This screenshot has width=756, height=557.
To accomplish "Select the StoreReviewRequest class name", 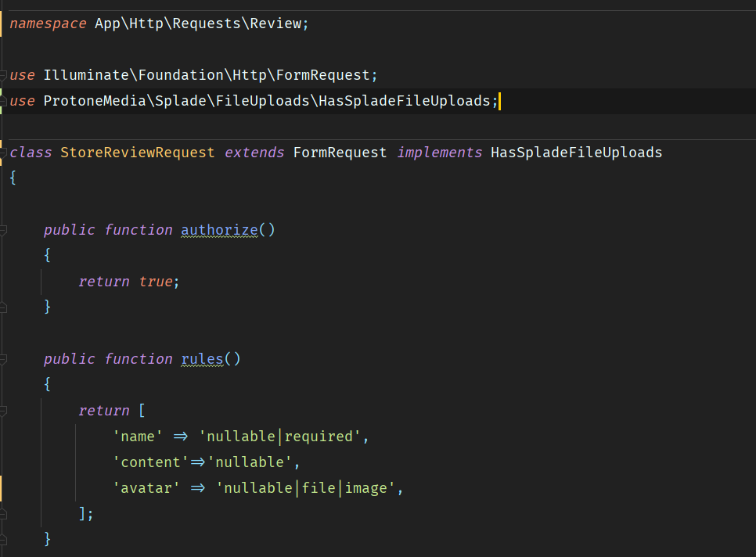I will coord(138,152).
